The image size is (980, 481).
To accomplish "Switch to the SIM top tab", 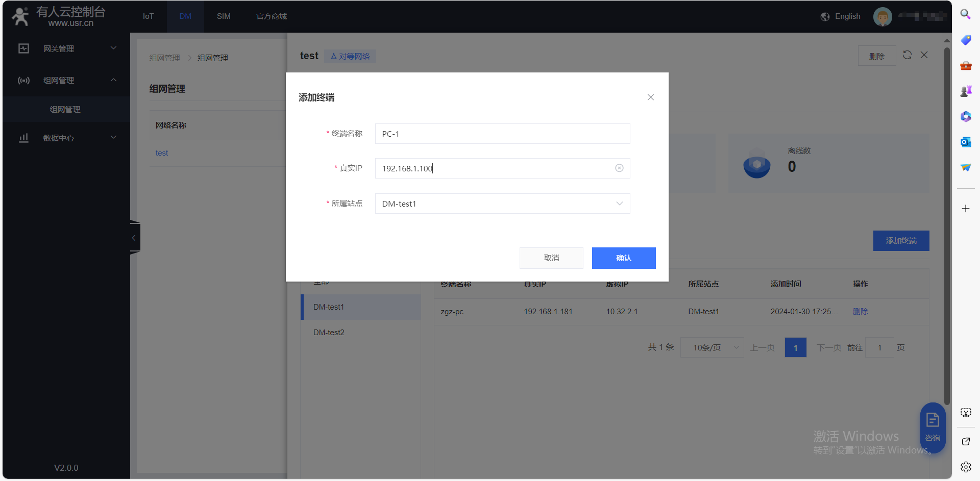I will (224, 16).
